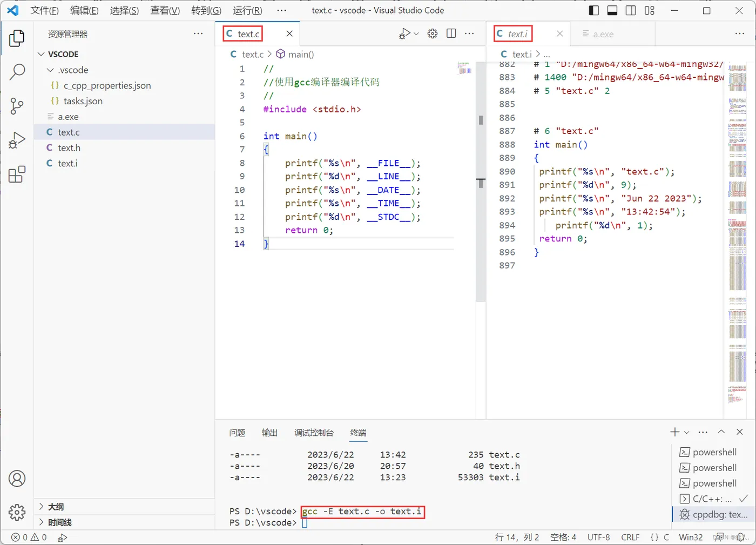The image size is (756, 545).
Task: Open the Customize Layout control in the title bar
Action: pos(650,10)
